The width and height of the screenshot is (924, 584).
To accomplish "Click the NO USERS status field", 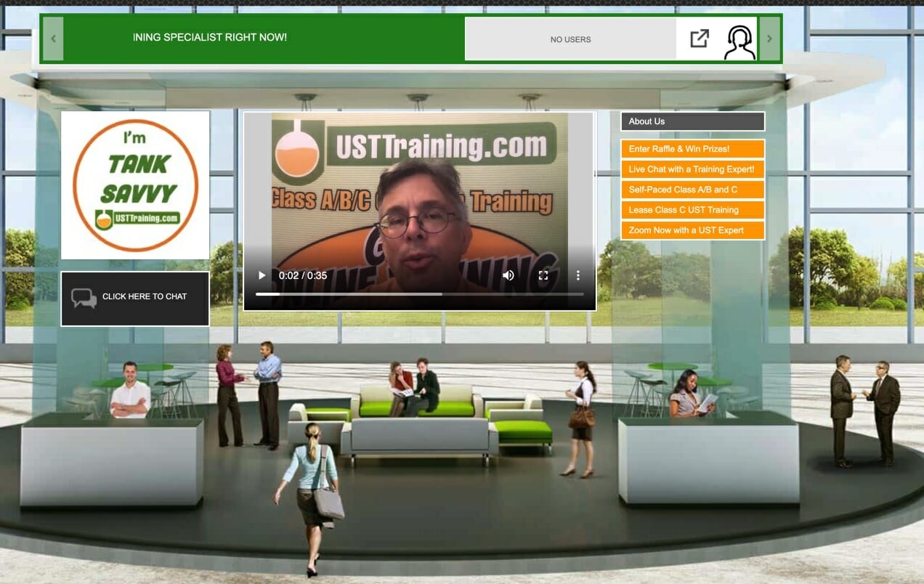I will 570,39.
